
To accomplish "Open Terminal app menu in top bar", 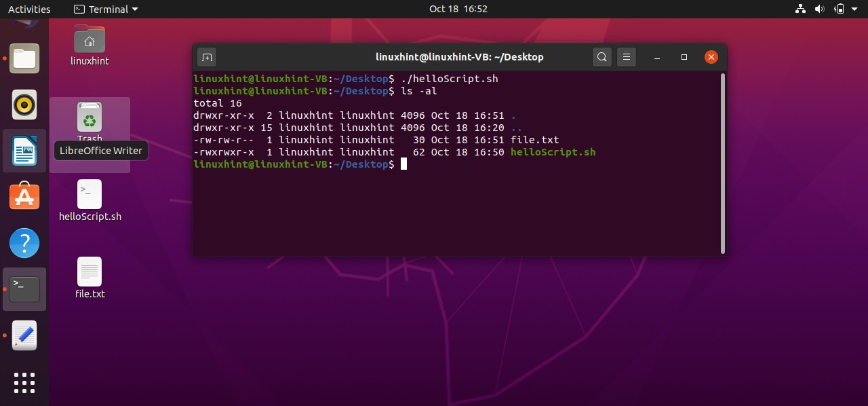I will [x=105, y=9].
